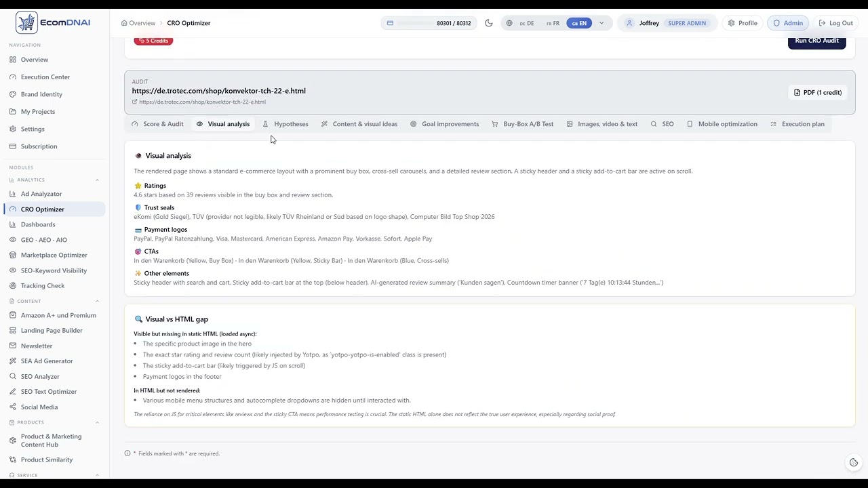Collapse the Service section chevron
Screen dimensions: 868x488
pyautogui.click(x=97, y=475)
